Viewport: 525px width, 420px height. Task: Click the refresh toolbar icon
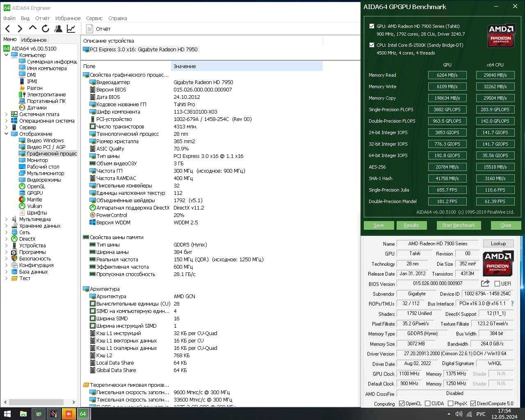click(46, 28)
